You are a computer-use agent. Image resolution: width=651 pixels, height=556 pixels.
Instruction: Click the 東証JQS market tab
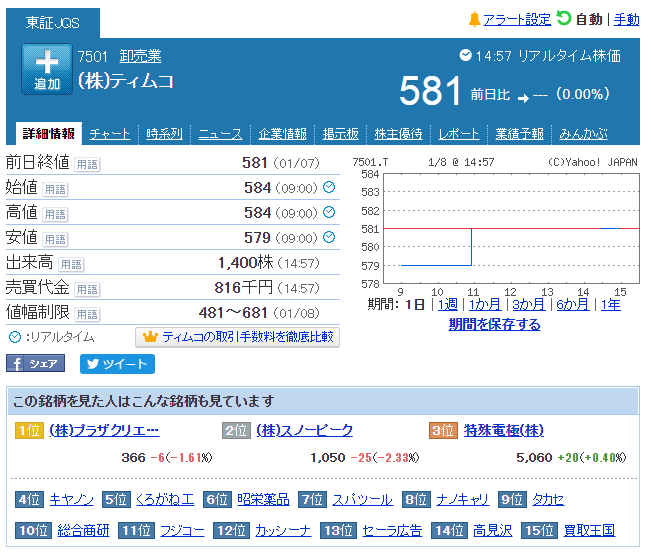click(x=53, y=23)
